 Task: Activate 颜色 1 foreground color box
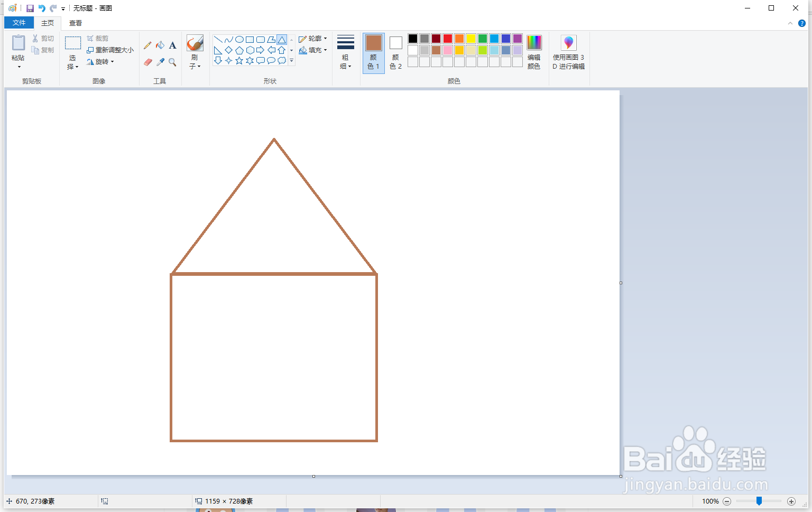coord(374,53)
